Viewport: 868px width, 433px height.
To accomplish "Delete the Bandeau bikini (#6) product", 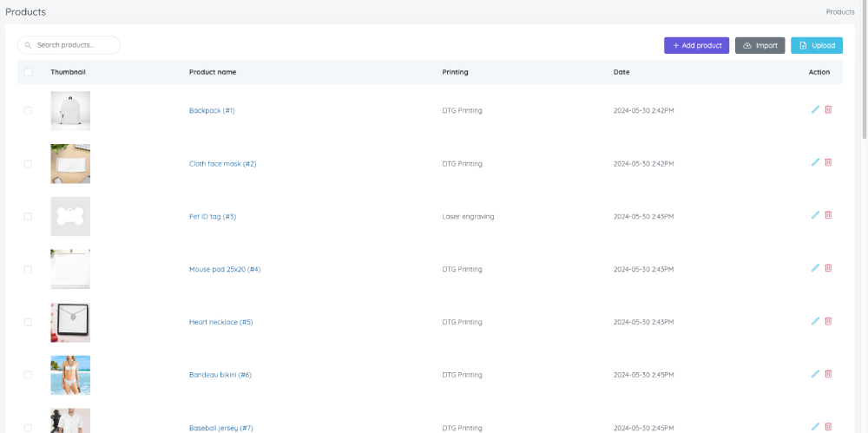I will pos(828,374).
